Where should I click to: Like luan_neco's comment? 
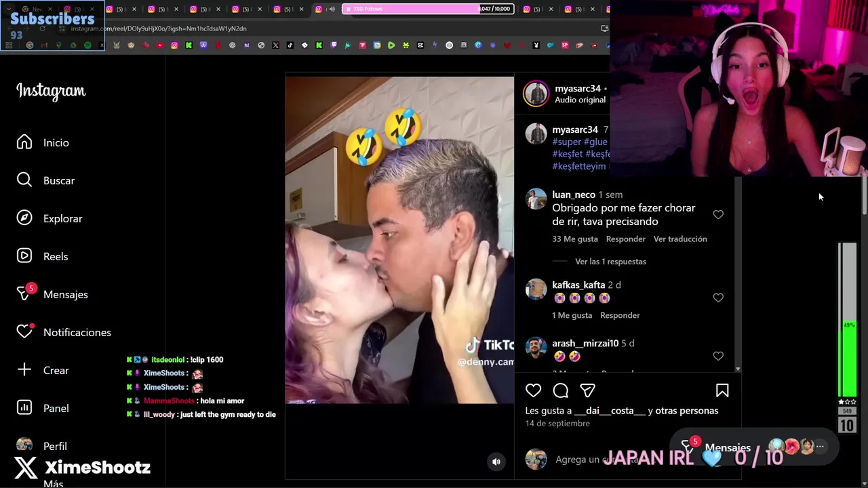[x=718, y=215]
